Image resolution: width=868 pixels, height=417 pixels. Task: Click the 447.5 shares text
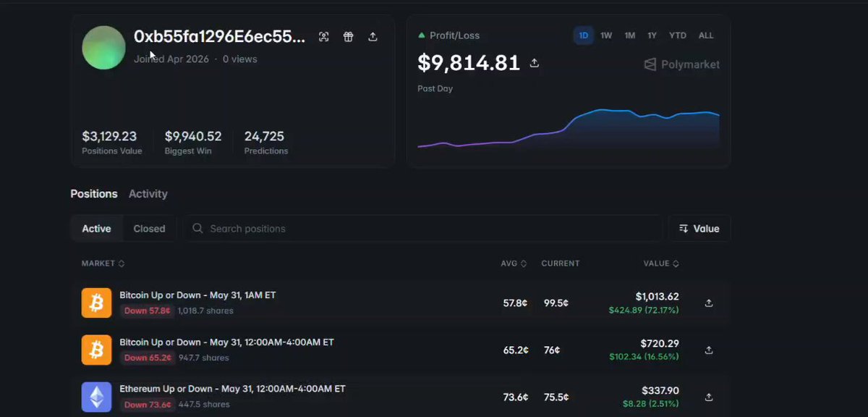click(x=204, y=405)
